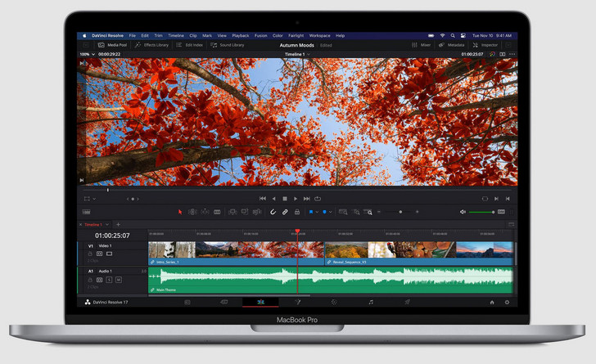Select the red arrow Selection Mode tool
Image resolution: width=596 pixels, height=364 pixels.
tap(180, 212)
